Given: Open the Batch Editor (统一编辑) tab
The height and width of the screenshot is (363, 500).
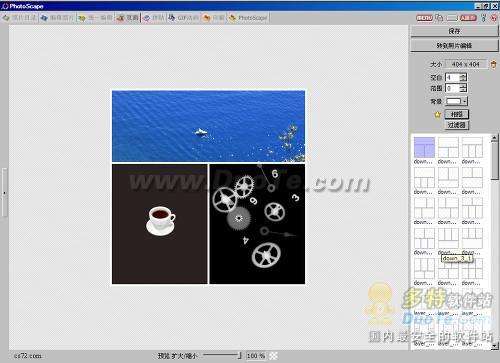Looking at the screenshot, I should 96,18.
